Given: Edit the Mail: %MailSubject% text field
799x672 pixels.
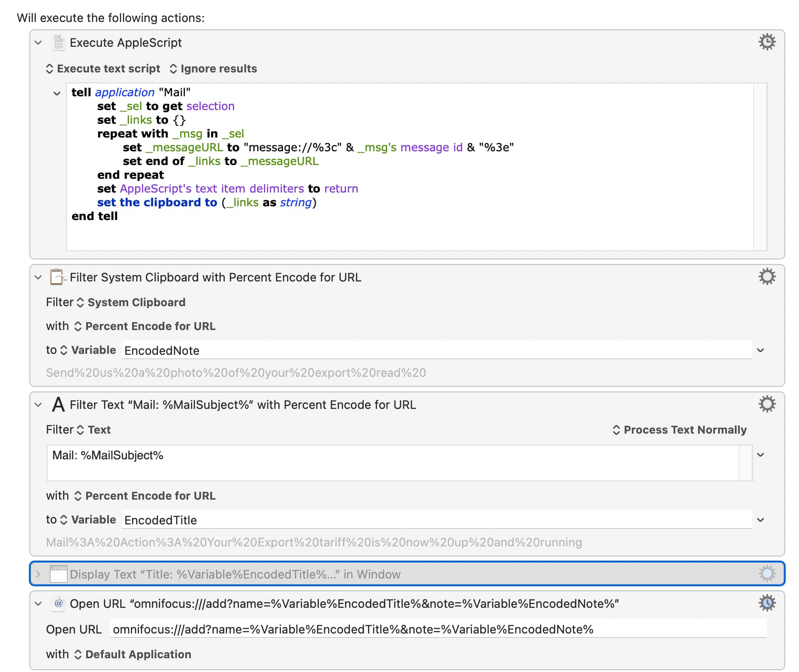Looking at the screenshot, I should click(393, 463).
